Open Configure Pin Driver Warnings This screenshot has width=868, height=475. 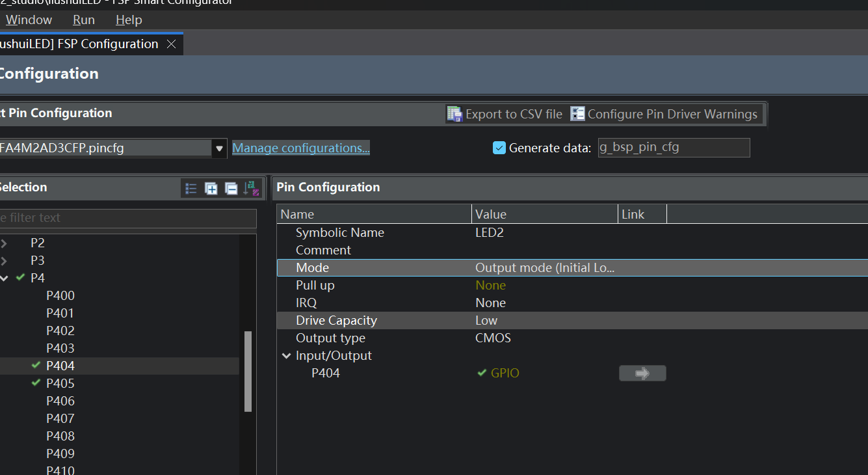[x=664, y=114]
